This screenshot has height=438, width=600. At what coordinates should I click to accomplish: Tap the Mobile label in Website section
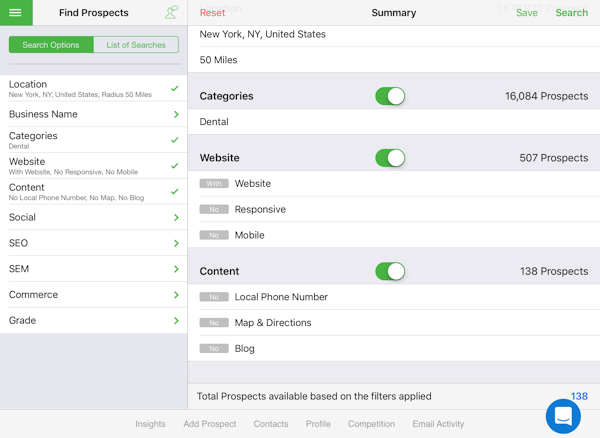[249, 235]
